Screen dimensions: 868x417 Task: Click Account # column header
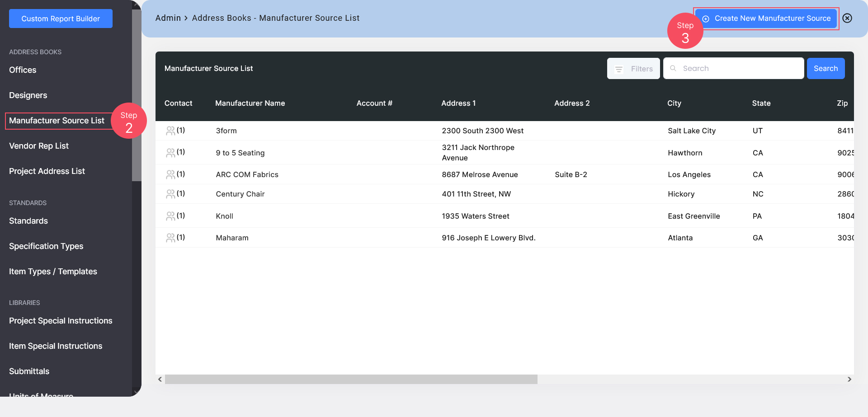click(x=374, y=103)
